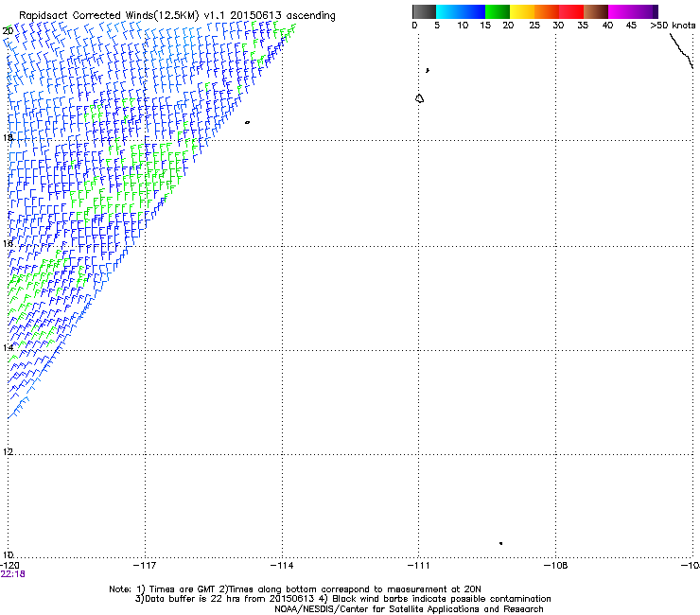This screenshot has height=615, width=700.
Task: Click the small island outline east of -115
Action: click(247, 122)
